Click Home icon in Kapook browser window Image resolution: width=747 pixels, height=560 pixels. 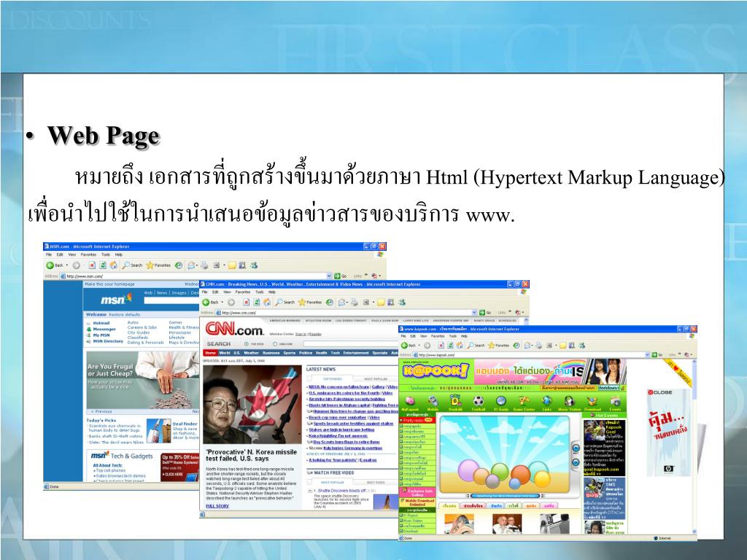click(x=460, y=345)
